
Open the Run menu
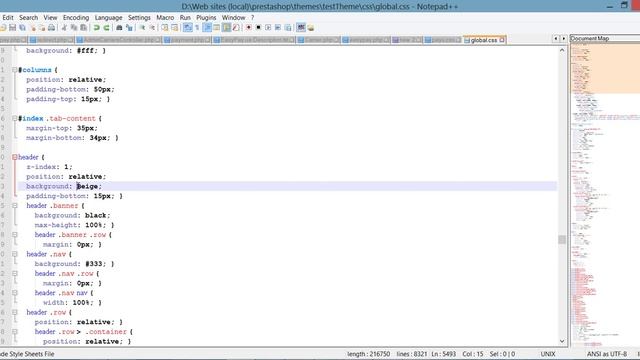click(x=185, y=18)
